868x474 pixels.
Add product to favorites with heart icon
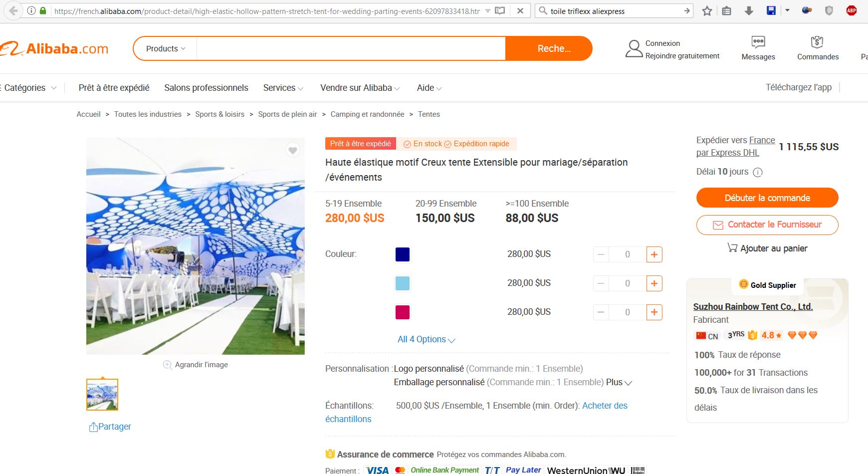coord(293,150)
